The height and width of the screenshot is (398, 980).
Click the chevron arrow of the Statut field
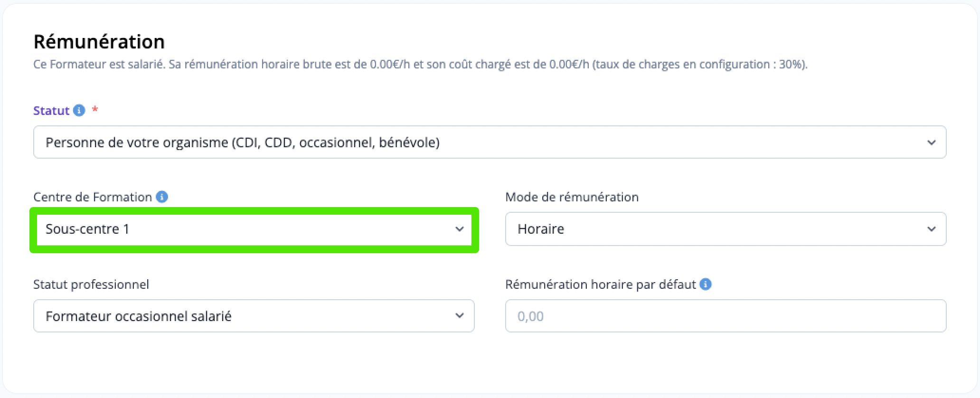click(x=931, y=142)
